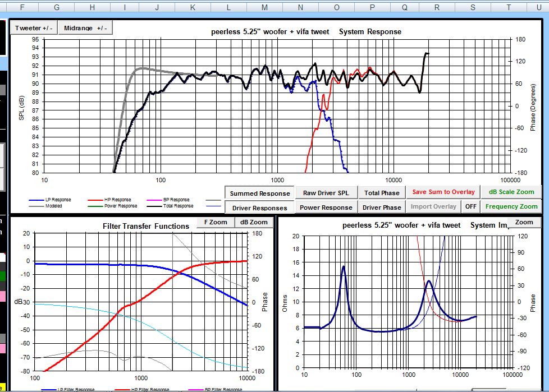Click the System Response chart title

[306, 32]
